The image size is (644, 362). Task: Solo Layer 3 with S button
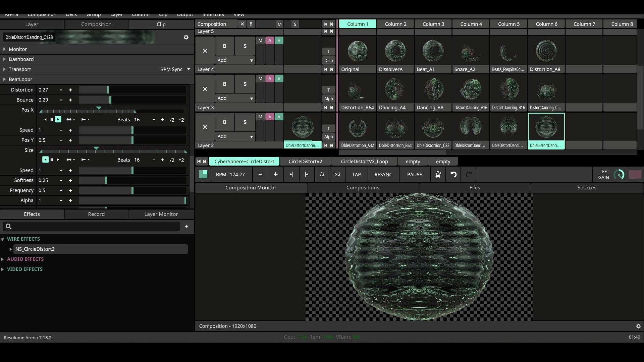click(245, 84)
